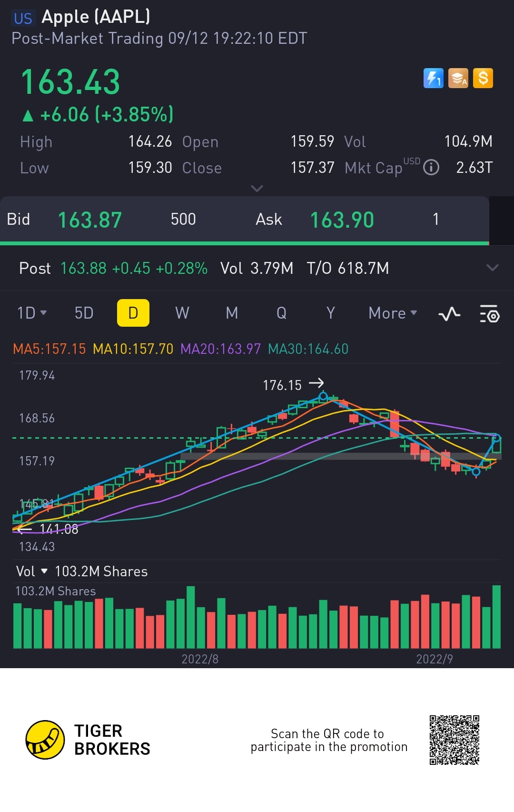Tap the bid size 500
514x812 pixels.
point(183,219)
